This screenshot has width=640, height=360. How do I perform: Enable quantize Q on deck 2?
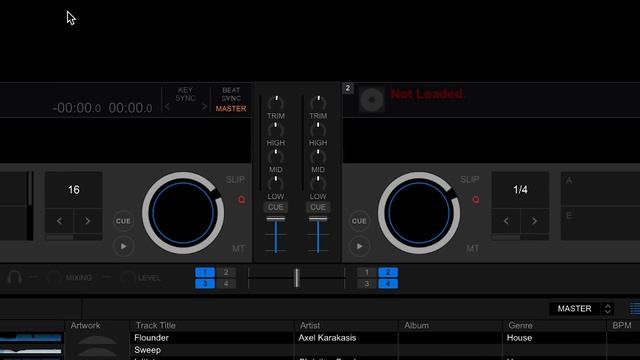pos(476,200)
